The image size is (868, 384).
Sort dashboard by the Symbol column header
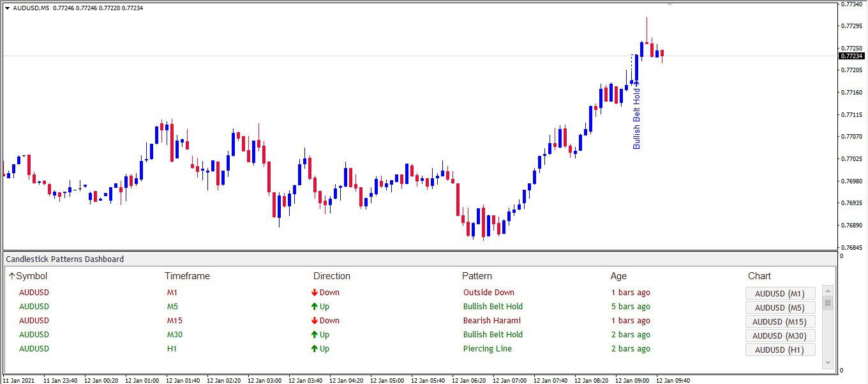coord(28,276)
